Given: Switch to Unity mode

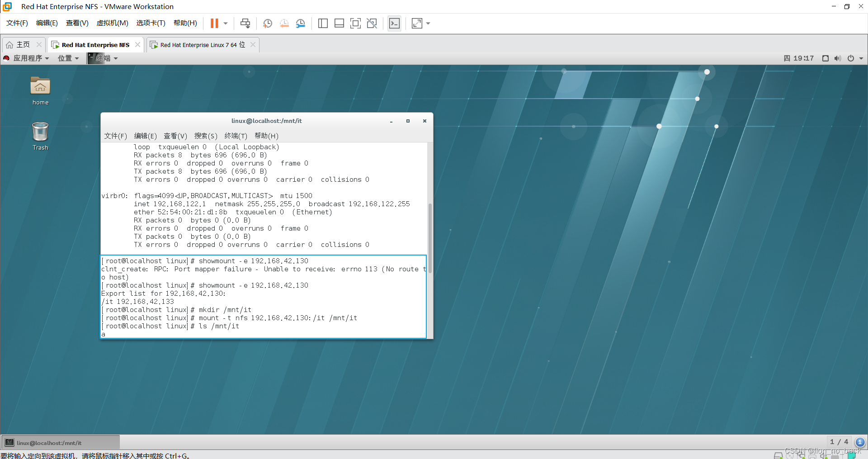Looking at the screenshot, I should click(372, 24).
